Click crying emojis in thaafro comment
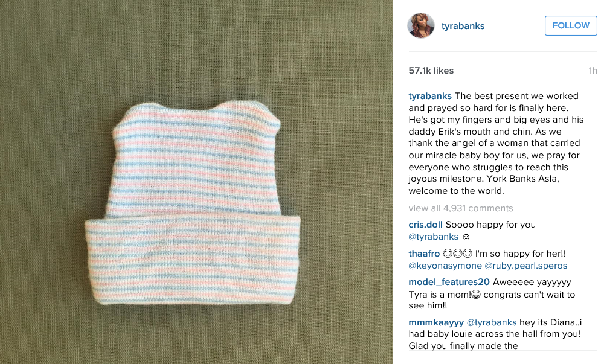 tap(458, 254)
